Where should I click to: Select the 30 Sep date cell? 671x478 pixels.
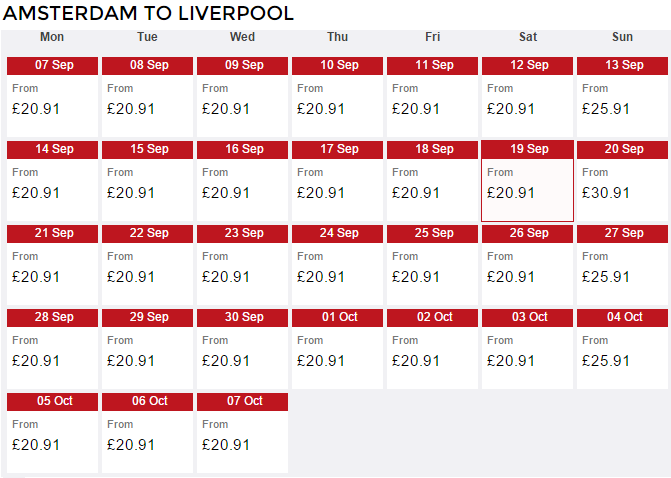pyautogui.click(x=242, y=349)
